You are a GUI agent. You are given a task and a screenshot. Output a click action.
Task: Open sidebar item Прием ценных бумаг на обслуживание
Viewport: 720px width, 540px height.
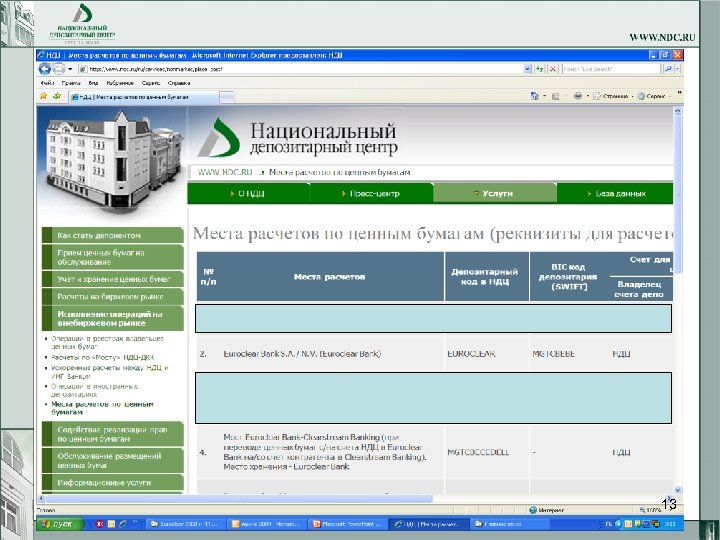click(113, 257)
